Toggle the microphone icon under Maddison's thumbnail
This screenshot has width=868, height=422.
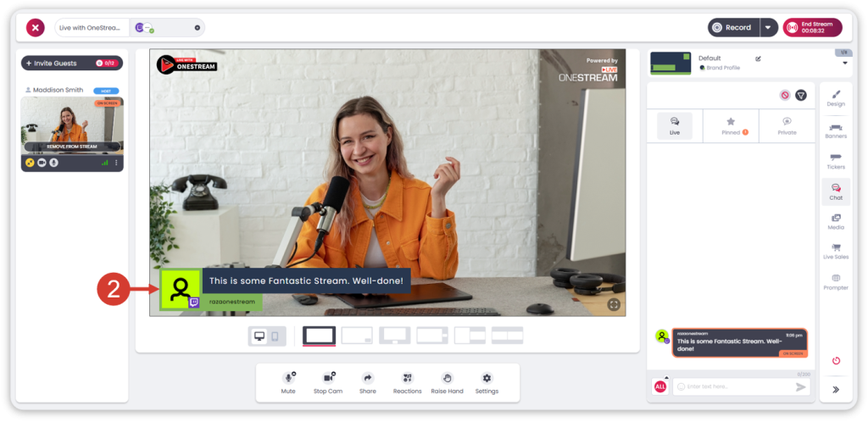(53, 163)
